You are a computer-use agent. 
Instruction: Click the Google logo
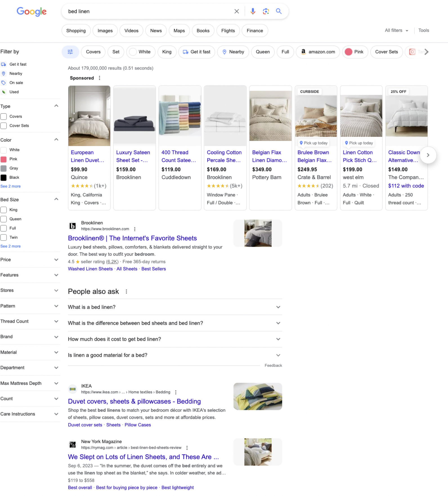point(32,12)
